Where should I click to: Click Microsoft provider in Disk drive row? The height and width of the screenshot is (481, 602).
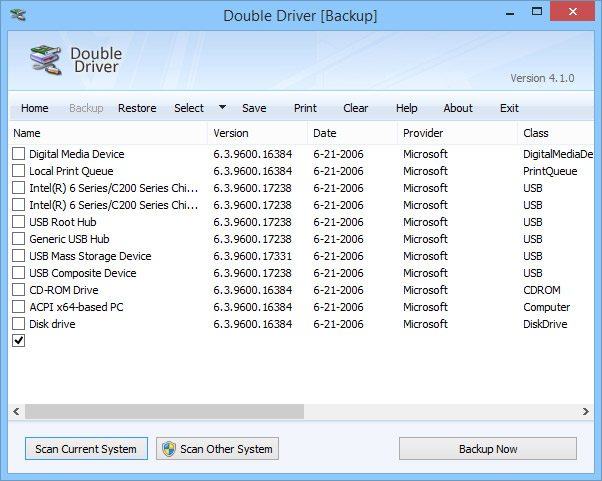(x=425, y=324)
